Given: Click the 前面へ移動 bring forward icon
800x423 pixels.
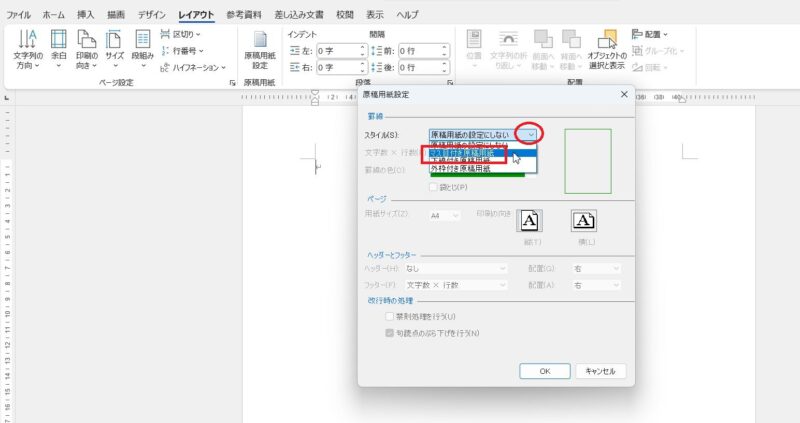Looking at the screenshot, I should tap(543, 49).
